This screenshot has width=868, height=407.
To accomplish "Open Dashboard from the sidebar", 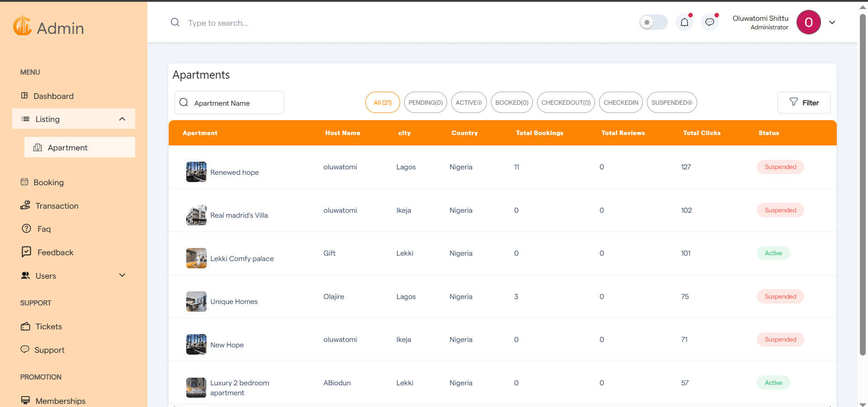I will (x=53, y=96).
